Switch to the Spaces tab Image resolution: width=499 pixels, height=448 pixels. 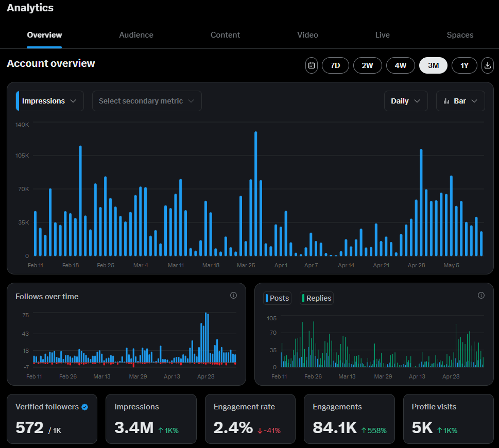pos(460,35)
